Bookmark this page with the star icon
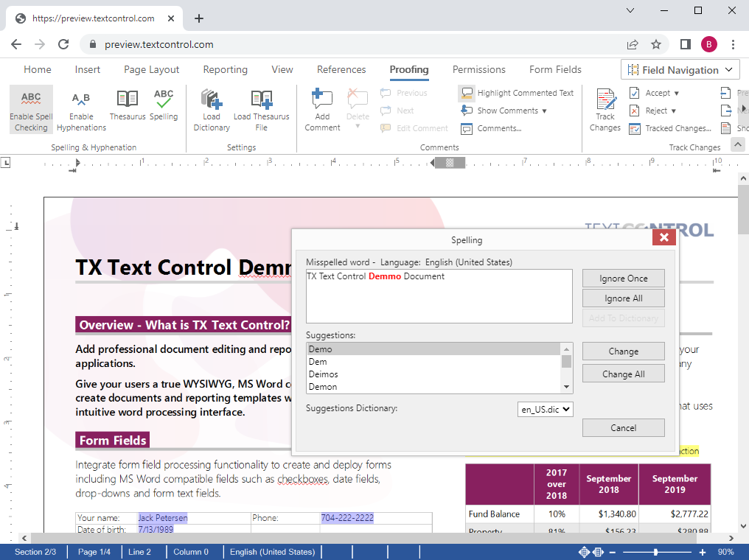The image size is (749, 560). (656, 44)
